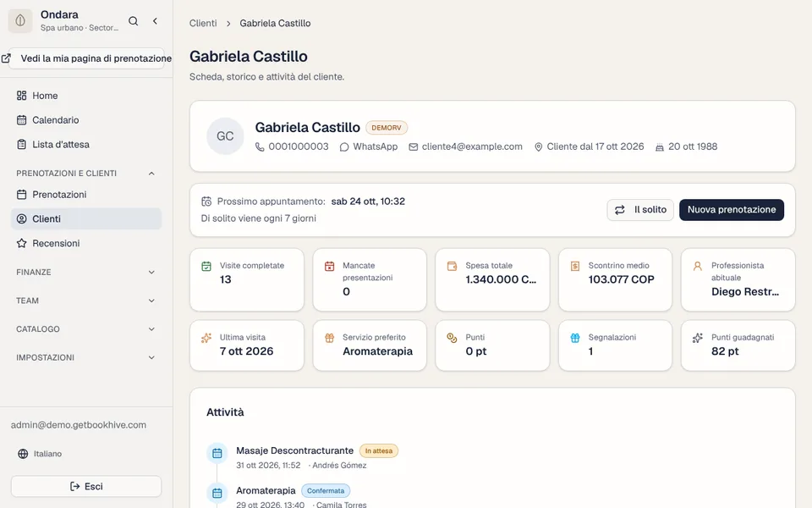This screenshot has height=508, width=812.
Task: Expand the Team section
Action: [86, 301]
